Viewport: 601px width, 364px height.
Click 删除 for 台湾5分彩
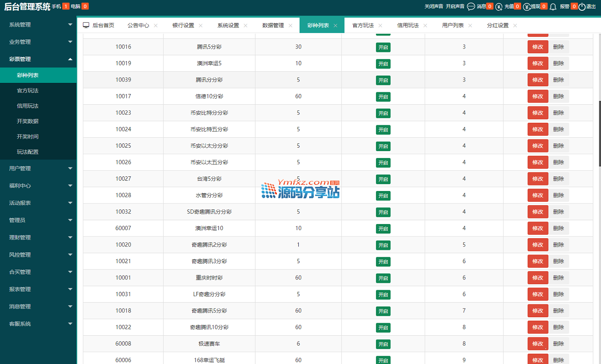coord(559,179)
